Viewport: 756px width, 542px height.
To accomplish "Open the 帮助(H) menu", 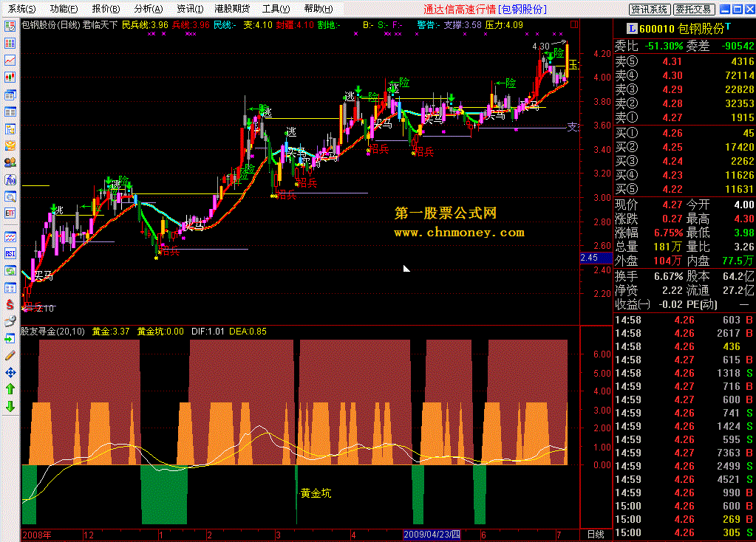I will click(319, 9).
